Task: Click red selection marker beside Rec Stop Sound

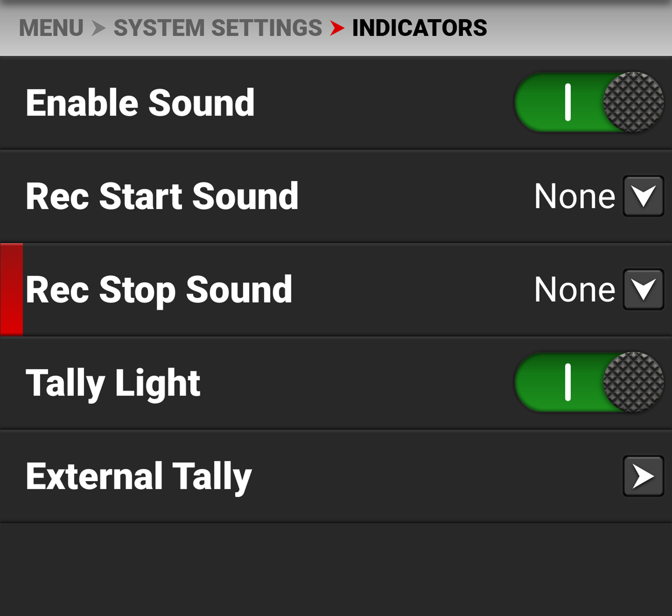Action: coord(12,289)
